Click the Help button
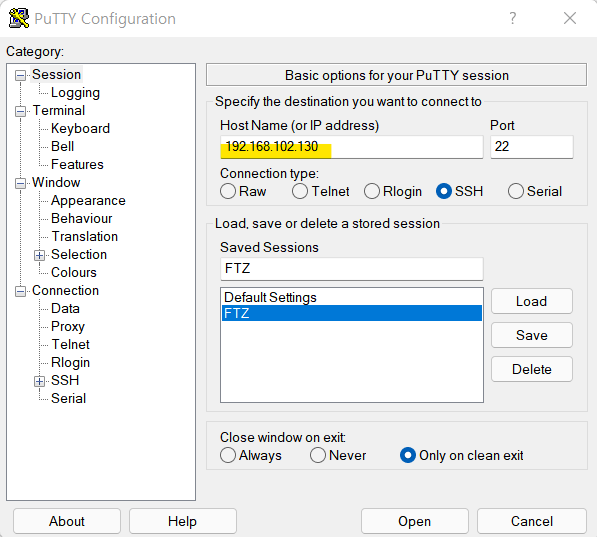 click(183, 521)
